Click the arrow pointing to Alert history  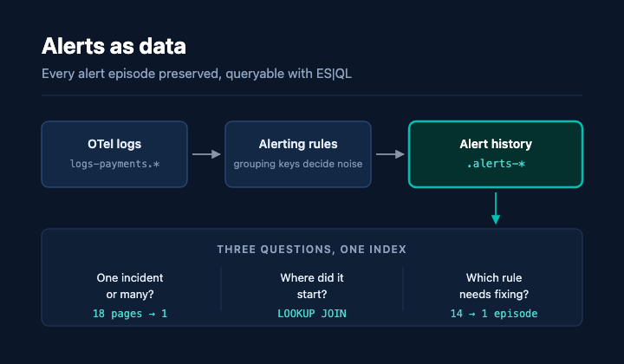390,154
